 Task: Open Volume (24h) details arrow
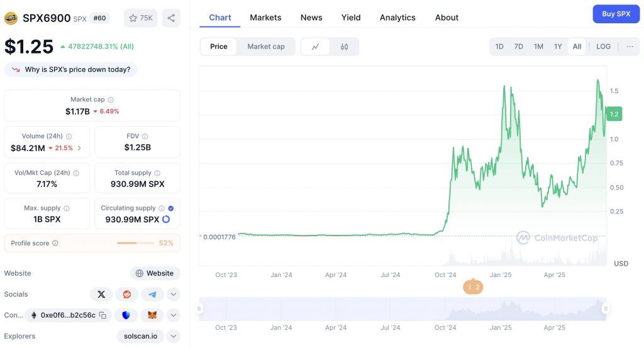point(79,148)
